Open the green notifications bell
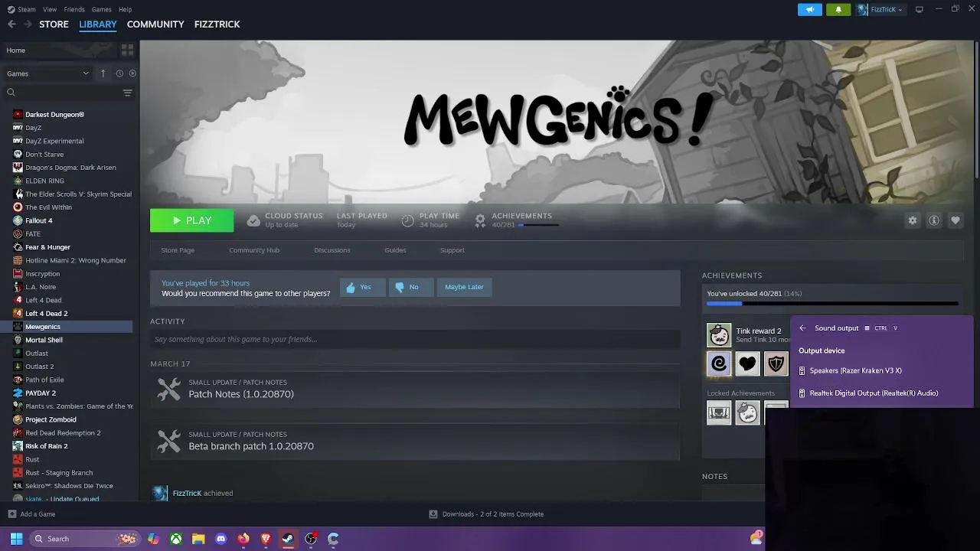Viewport: 980px width, 551px height. [x=838, y=9]
